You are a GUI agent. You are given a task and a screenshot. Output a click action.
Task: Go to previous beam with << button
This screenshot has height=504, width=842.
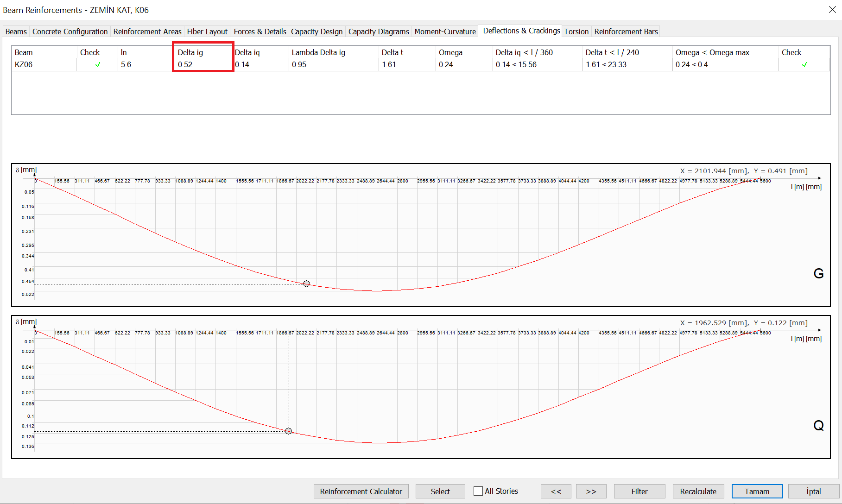click(x=556, y=491)
